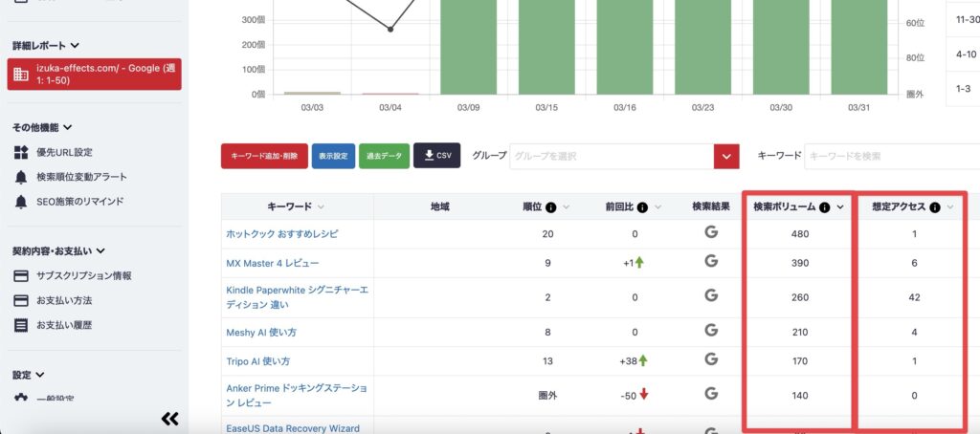Screen dimensions: 980x434
Task: Click info icon beside 想定アクセス header
Action: [x=934, y=207]
